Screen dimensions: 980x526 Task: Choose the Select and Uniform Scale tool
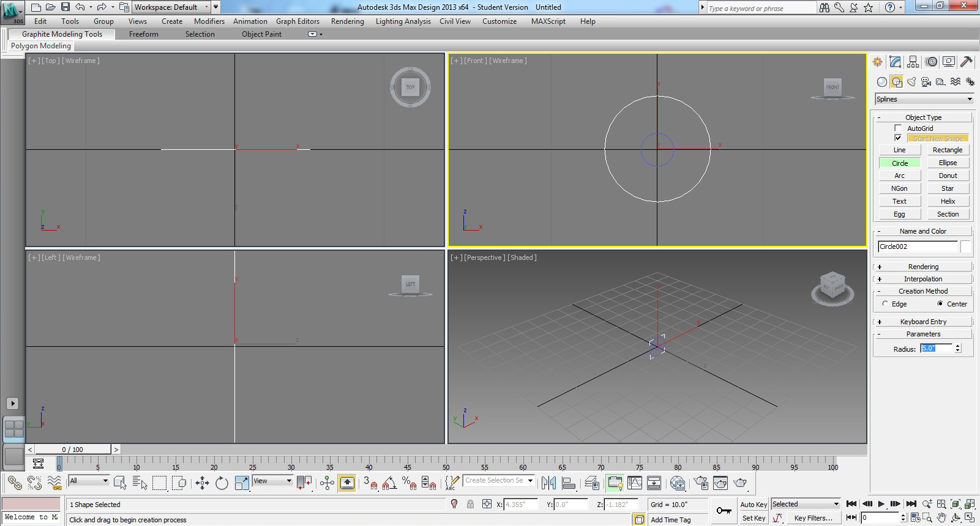(242, 483)
